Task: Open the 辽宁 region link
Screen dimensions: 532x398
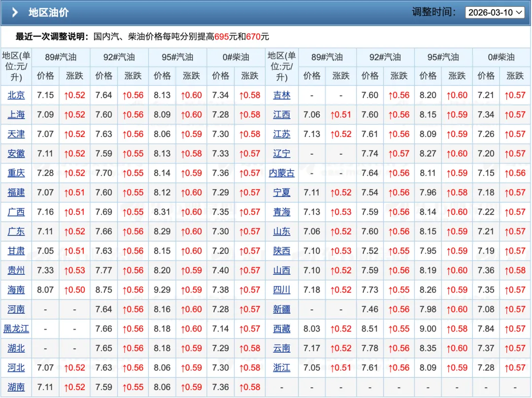Action: pos(282,153)
